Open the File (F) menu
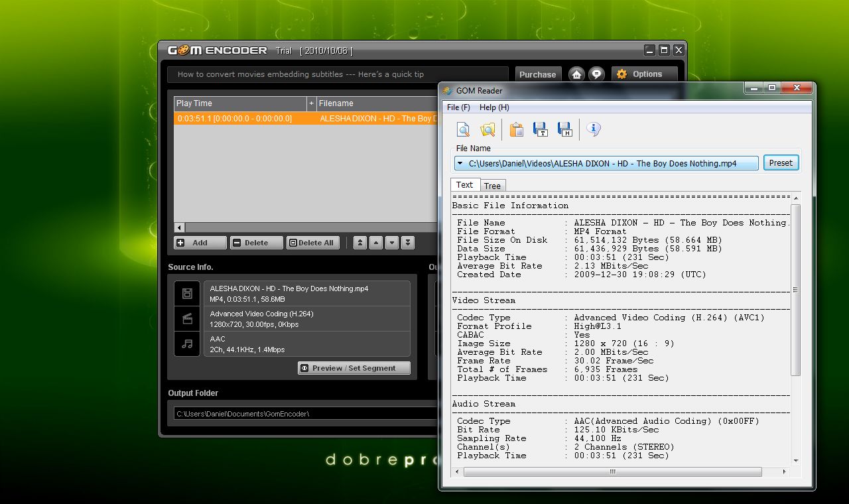849x504 pixels. click(458, 107)
